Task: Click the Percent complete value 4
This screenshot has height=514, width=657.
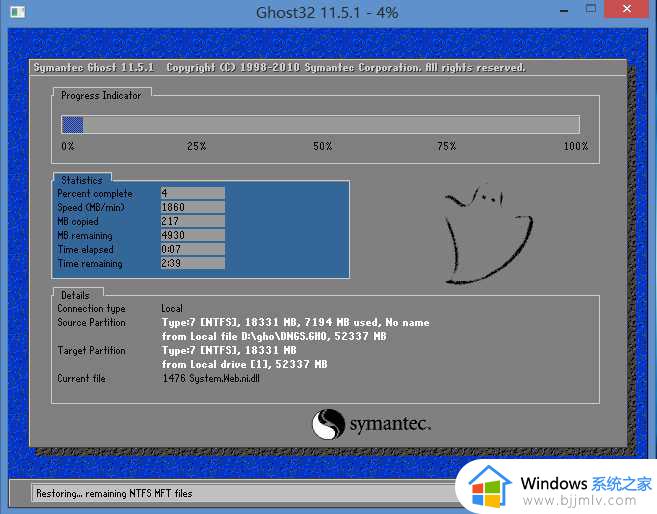Action: (193, 193)
